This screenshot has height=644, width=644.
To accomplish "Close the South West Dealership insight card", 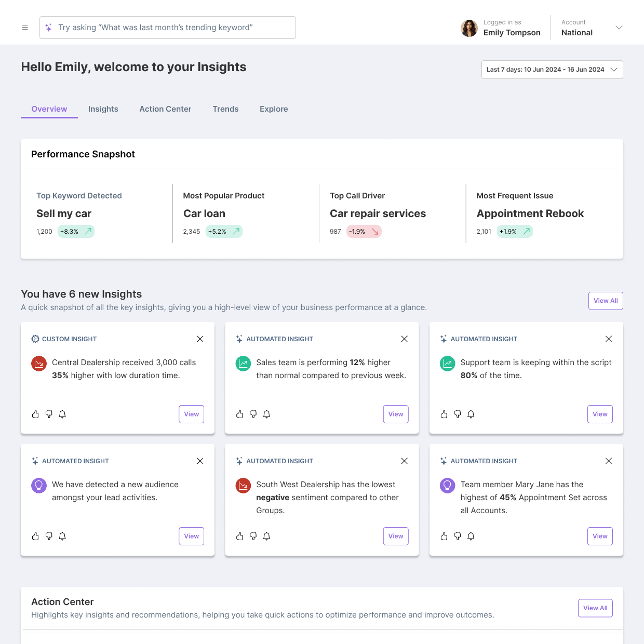I will point(405,461).
